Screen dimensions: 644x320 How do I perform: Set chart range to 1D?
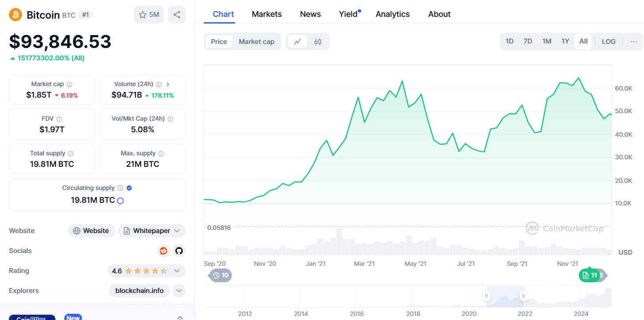pos(510,41)
